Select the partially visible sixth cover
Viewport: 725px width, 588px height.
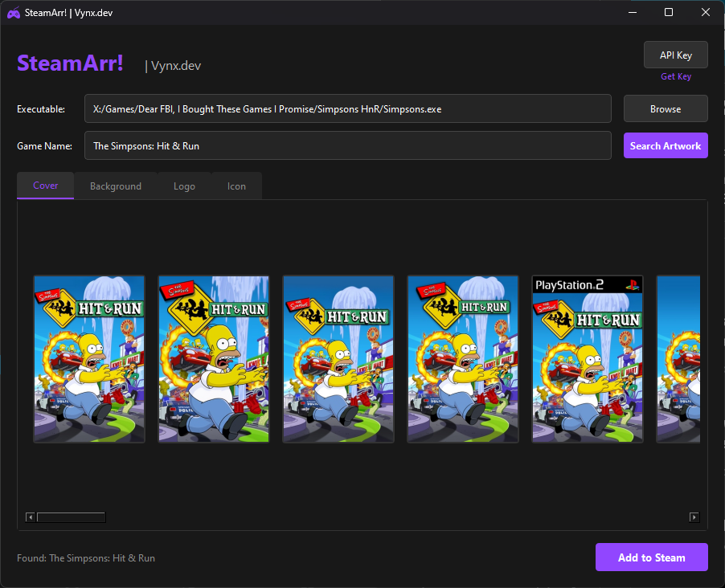click(678, 359)
